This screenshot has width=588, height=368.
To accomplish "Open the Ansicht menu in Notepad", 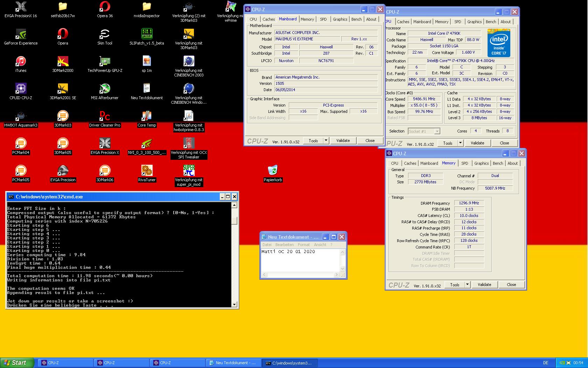I will point(320,245).
